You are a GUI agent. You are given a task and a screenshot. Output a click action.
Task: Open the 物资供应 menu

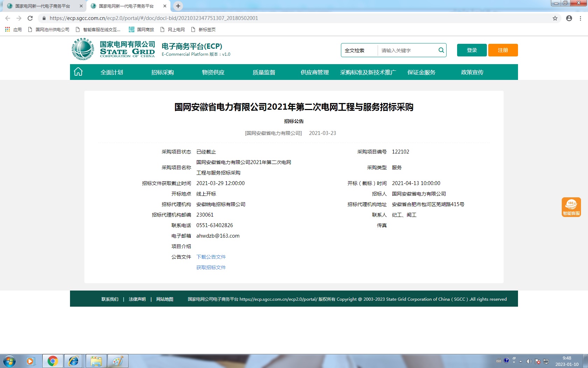213,72
